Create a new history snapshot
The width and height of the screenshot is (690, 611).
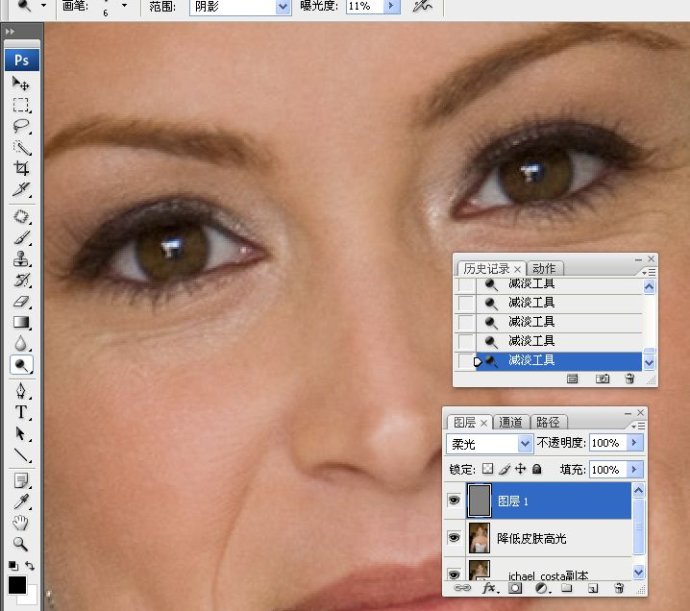tap(602, 379)
